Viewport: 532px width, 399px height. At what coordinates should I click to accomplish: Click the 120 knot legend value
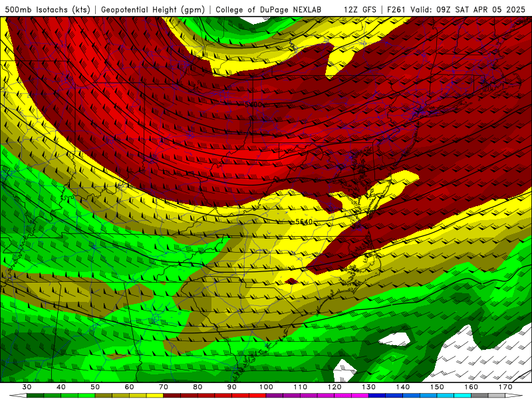tap(334, 387)
